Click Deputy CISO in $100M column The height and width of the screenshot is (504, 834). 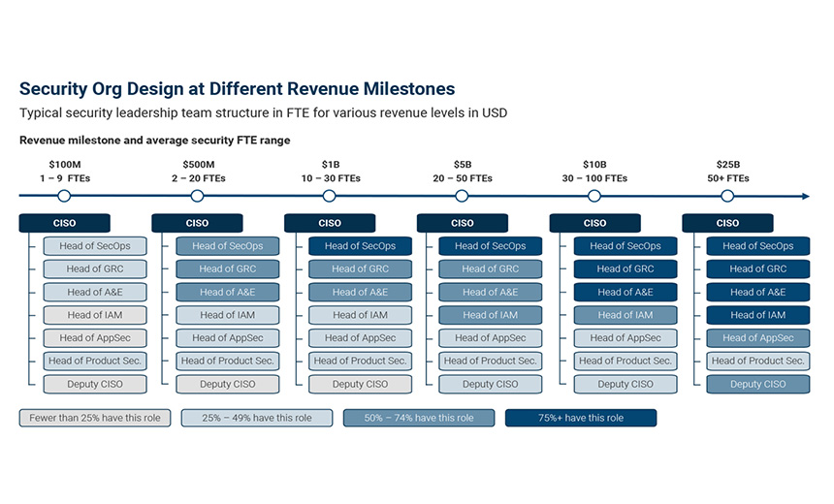click(x=95, y=385)
